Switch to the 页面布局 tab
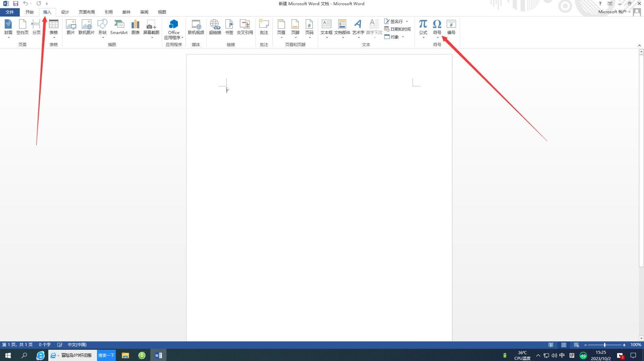Viewport: 644px width, 361px height. [87, 12]
